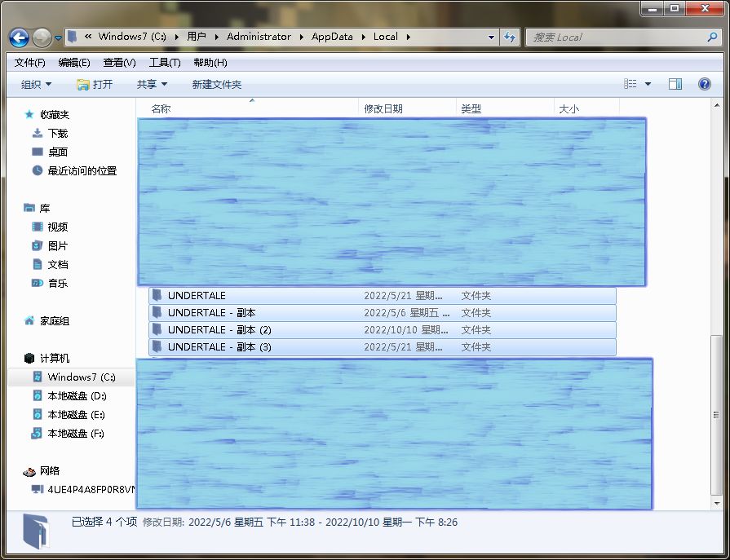This screenshot has height=560, width=730.
Task: Select 本地磁盘 (E:) drive
Action: (76, 414)
